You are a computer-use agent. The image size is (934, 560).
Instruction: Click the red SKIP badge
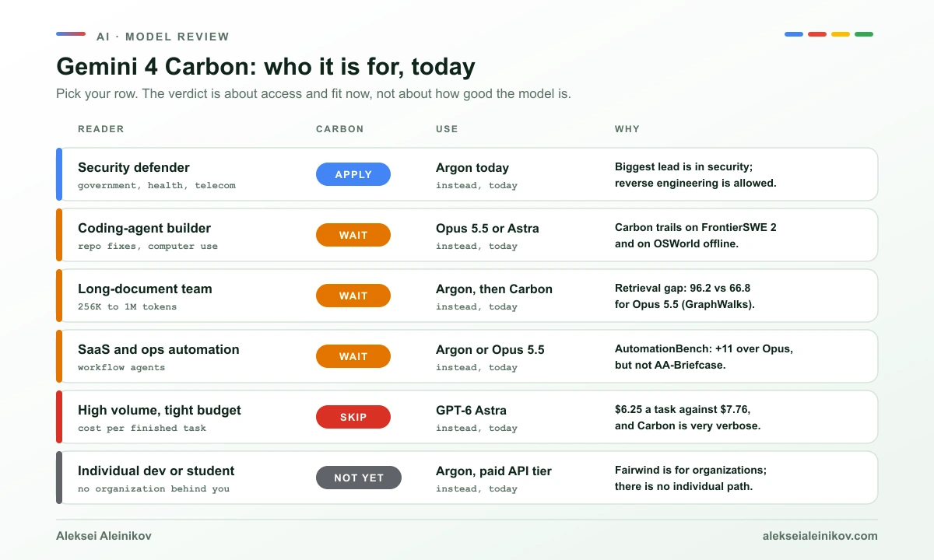tap(353, 417)
